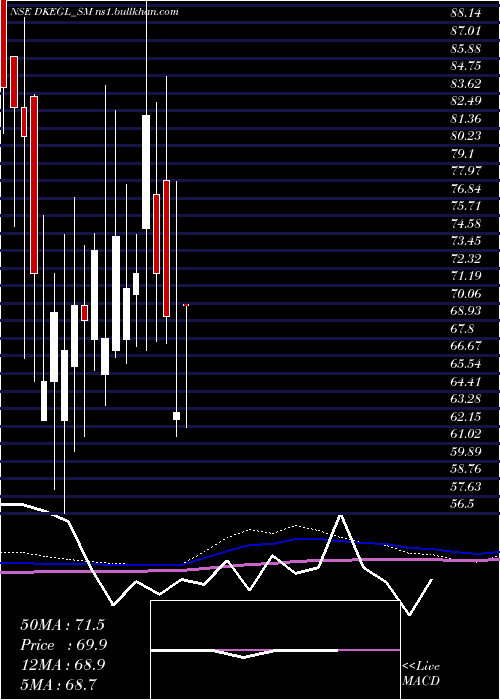Select the 61.02 price axis label
This screenshot has width=500, height=700.
[x=466, y=433]
